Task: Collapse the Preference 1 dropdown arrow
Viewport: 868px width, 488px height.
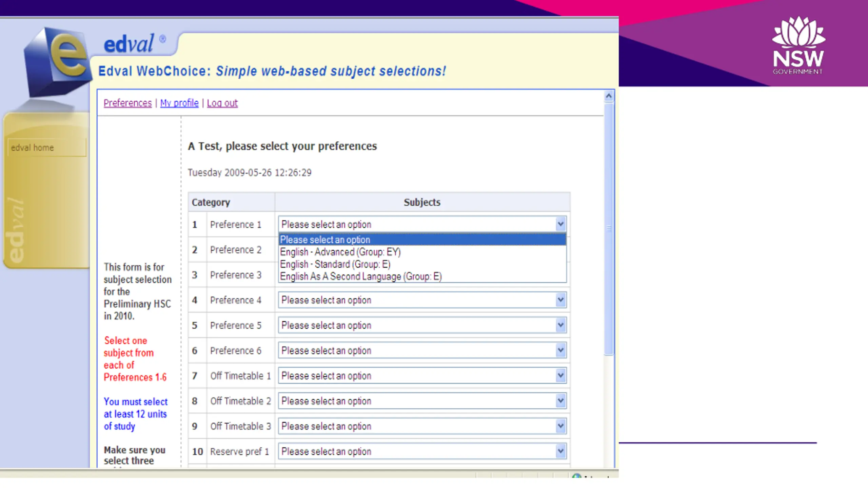Action: click(x=561, y=224)
